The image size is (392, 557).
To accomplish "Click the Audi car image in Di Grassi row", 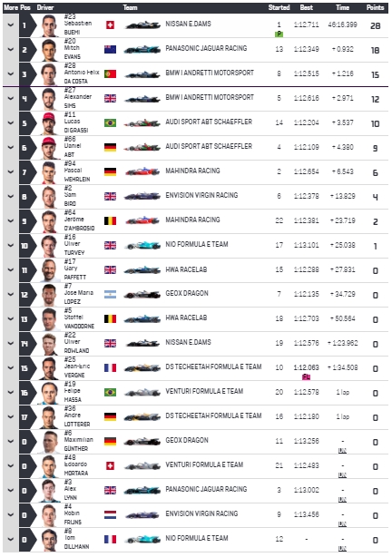I will 142,123.
